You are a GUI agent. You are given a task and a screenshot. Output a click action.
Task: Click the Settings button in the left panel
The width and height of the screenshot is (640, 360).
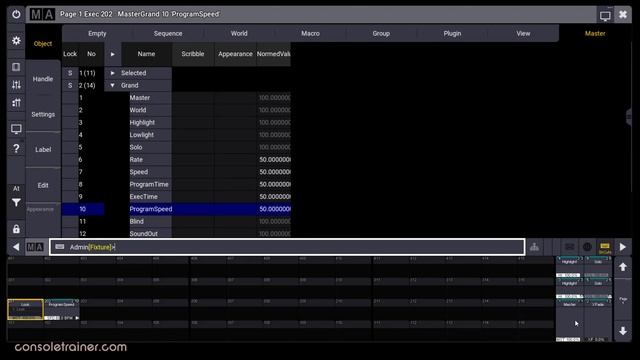tap(43, 114)
